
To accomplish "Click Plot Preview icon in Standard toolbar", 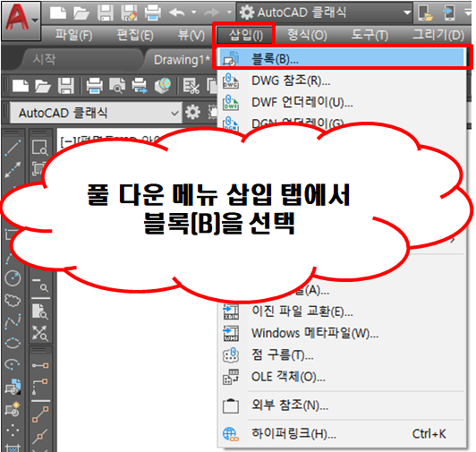I will coord(117,86).
